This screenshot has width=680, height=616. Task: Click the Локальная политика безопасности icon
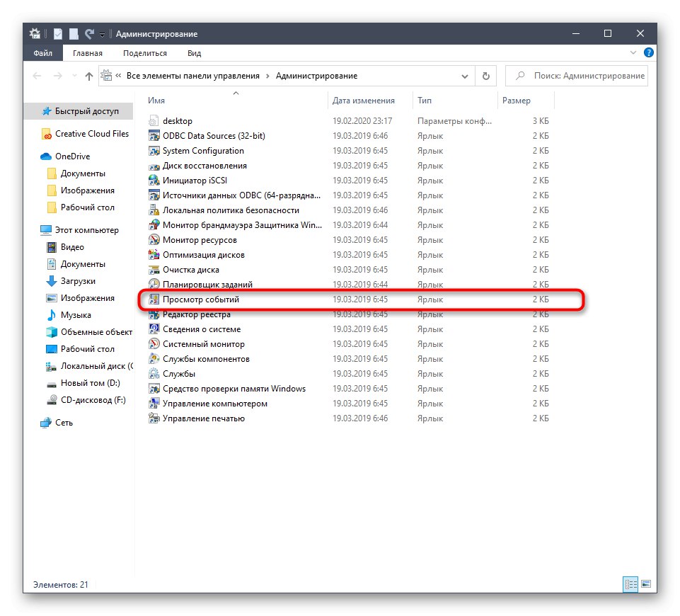pyautogui.click(x=154, y=210)
